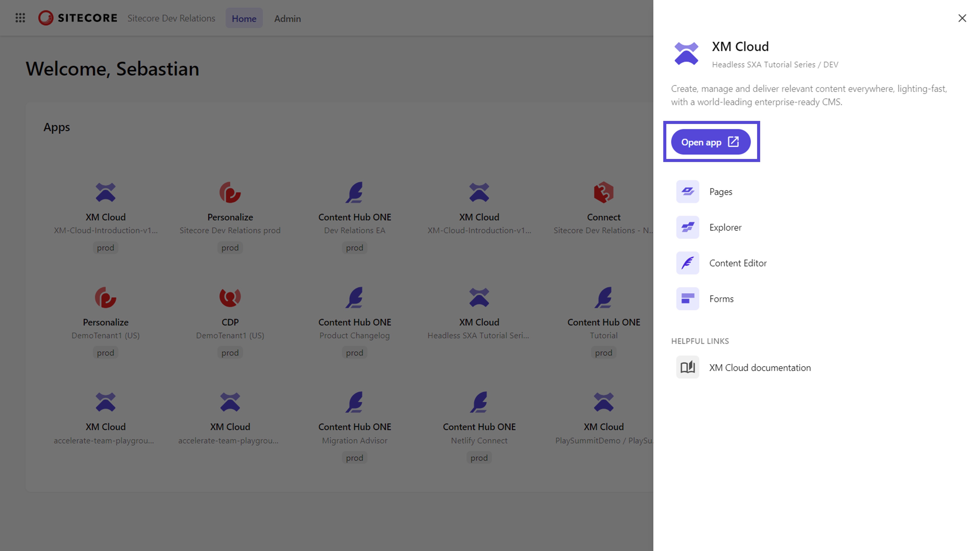Select XM Cloud PlaySummitDemo app

603,402
